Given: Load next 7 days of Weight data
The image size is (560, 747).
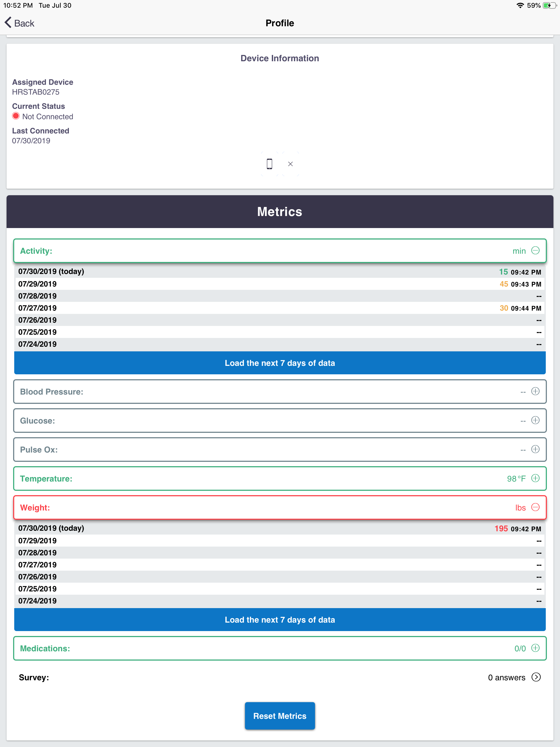Looking at the screenshot, I should click(280, 620).
